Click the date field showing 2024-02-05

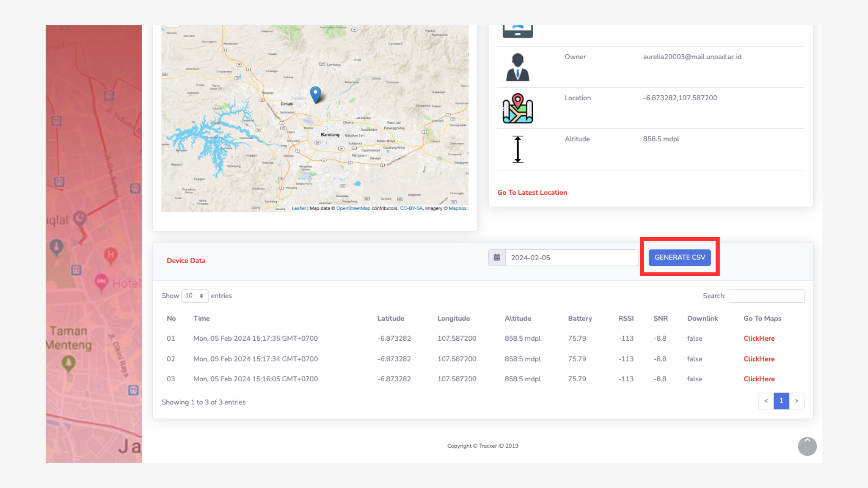pyautogui.click(x=571, y=258)
